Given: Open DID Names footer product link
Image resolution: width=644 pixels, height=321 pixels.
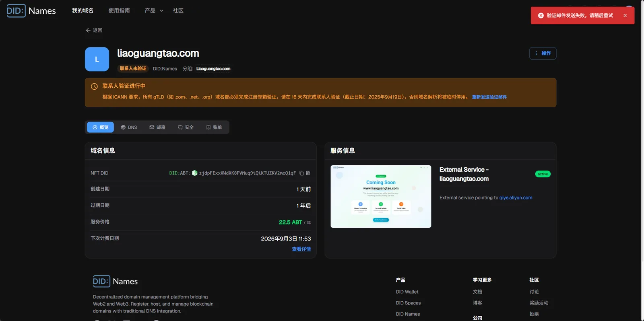Looking at the screenshot, I should pyautogui.click(x=408, y=314).
